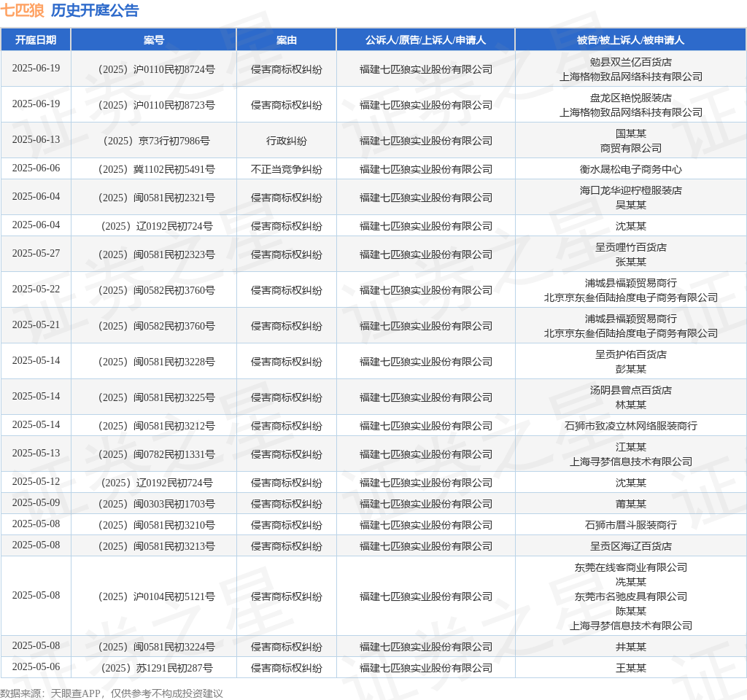
Task: Click the date 2025-06-06
Action: click(x=36, y=168)
